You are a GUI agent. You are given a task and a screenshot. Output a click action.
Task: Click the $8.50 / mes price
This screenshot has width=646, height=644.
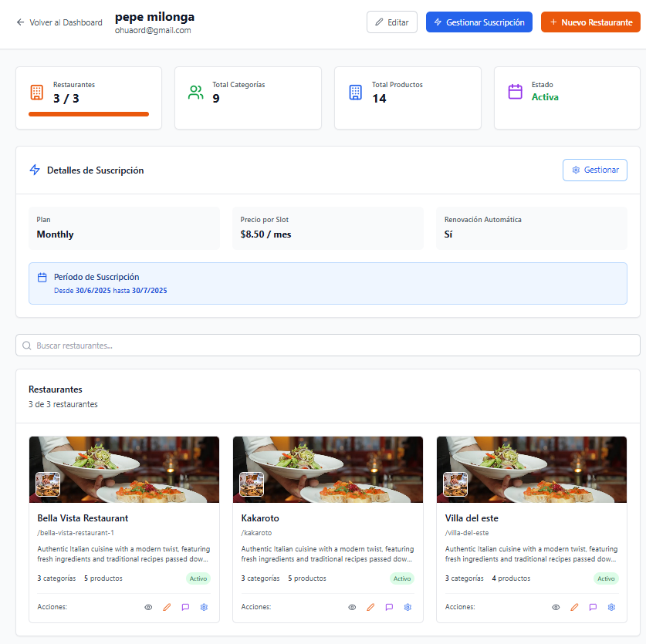(266, 234)
